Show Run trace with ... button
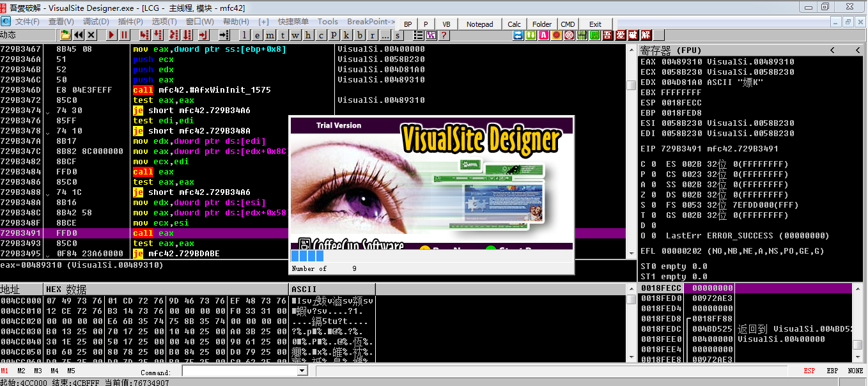 [385, 35]
